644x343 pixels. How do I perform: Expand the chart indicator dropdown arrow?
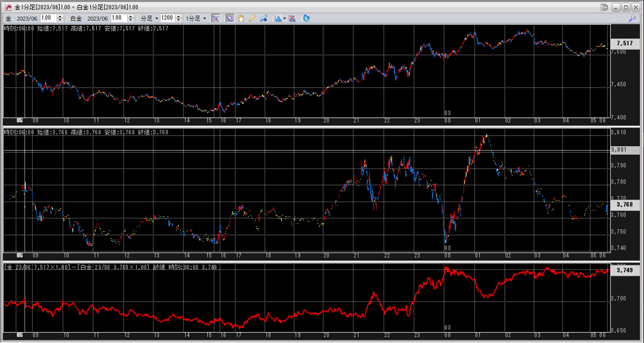click(x=284, y=18)
